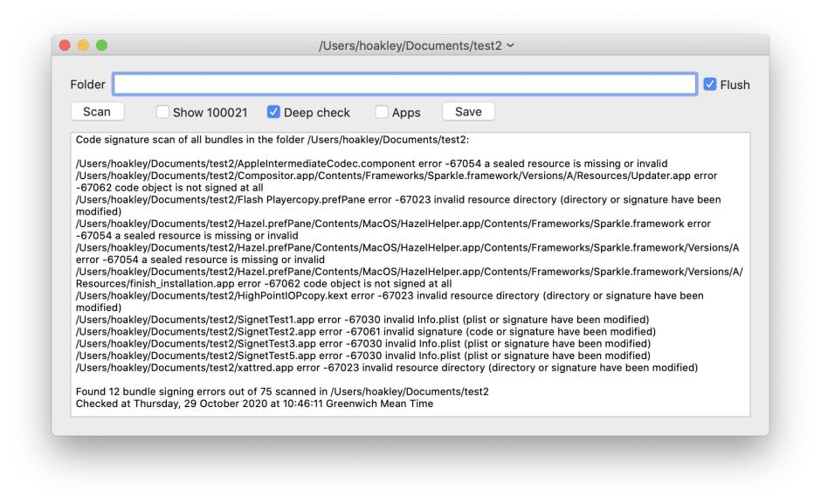Enable the Apps checkbox
Viewport: 821px width, 504px height.
point(382,112)
